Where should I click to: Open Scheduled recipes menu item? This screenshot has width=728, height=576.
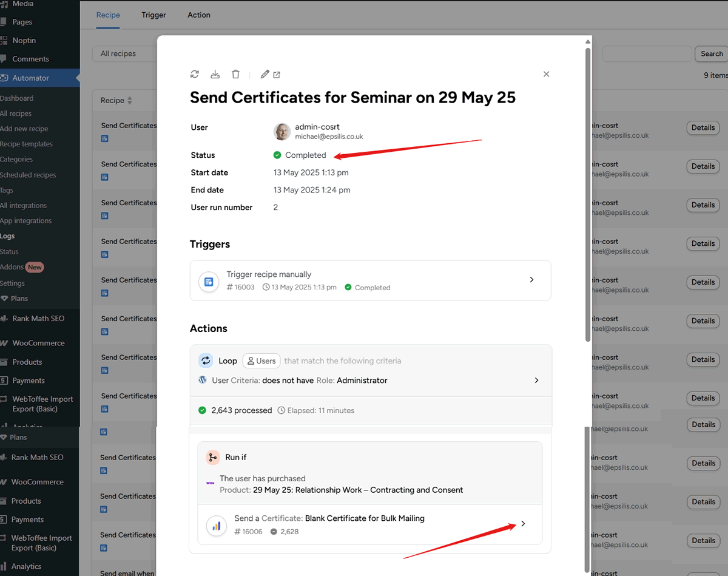click(28, 175)
